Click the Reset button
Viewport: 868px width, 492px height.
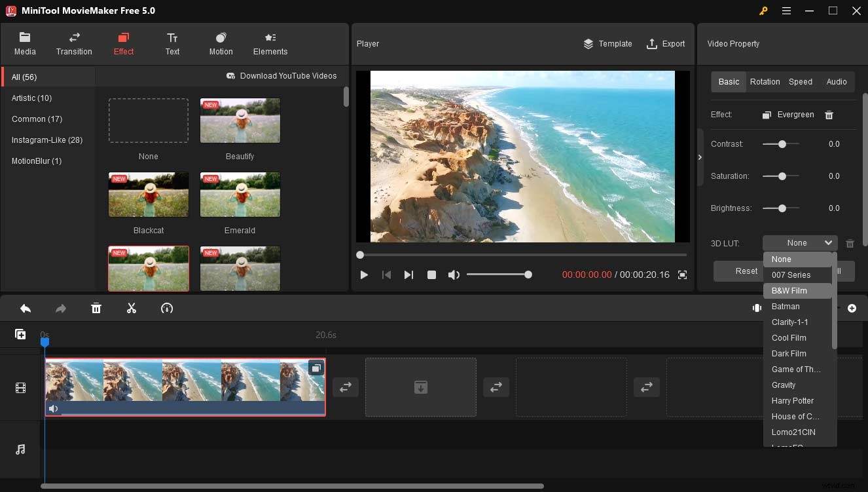[x=746, y=271]
